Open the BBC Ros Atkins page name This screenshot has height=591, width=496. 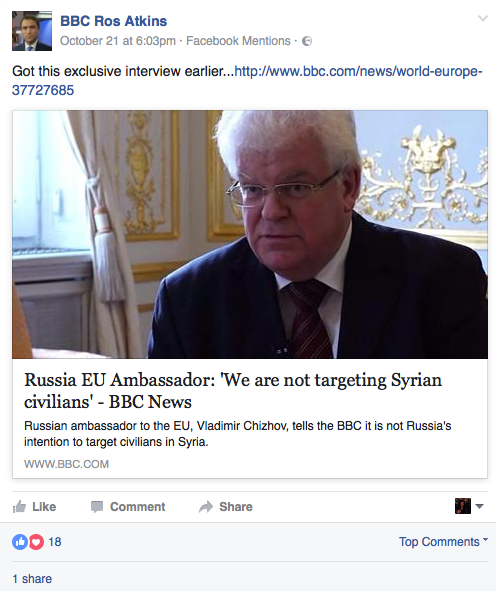pyautogui.click(x=113, y=21)
